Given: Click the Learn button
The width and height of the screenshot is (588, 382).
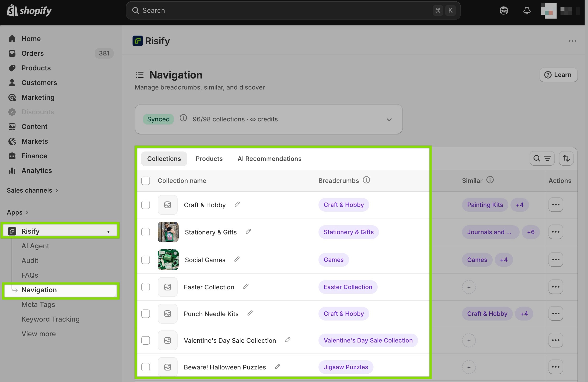Looking at the screenshot, I should click(x=558, y=75).
